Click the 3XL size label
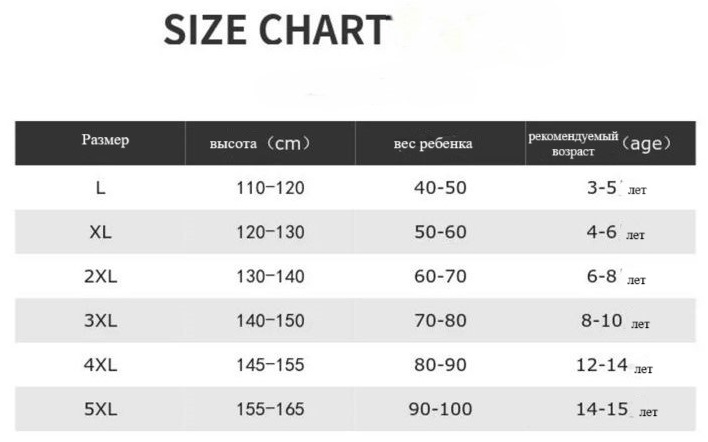 tap(100, 321)
